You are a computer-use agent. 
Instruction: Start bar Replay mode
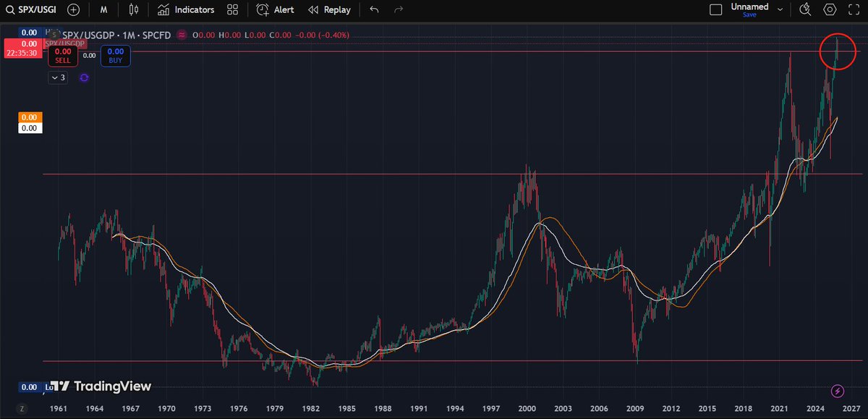click(329, 10)
